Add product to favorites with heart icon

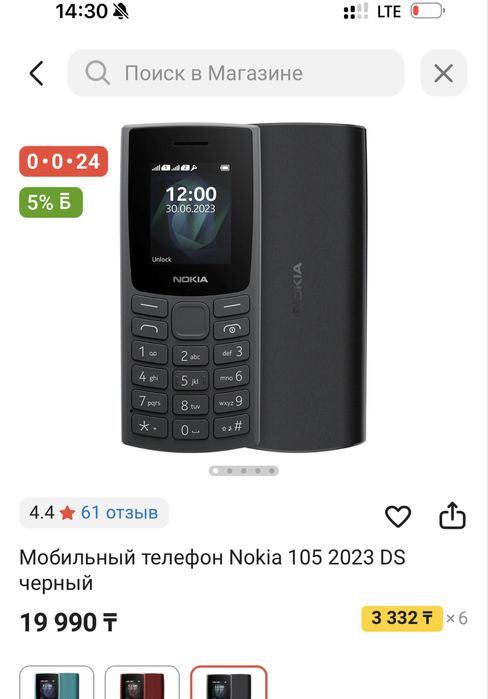(x=398, y=517)
